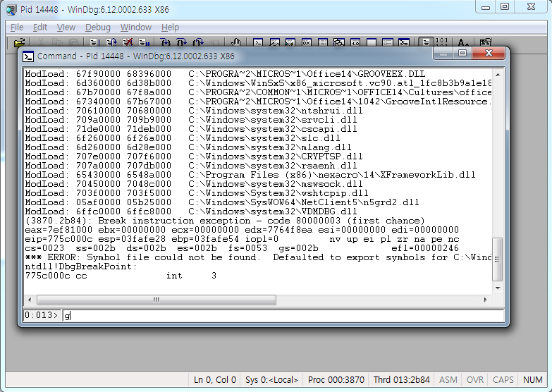This screenshot has width=552, height=392.
Task: Click the Step Into toolbar icon
Action: point(165,42)
